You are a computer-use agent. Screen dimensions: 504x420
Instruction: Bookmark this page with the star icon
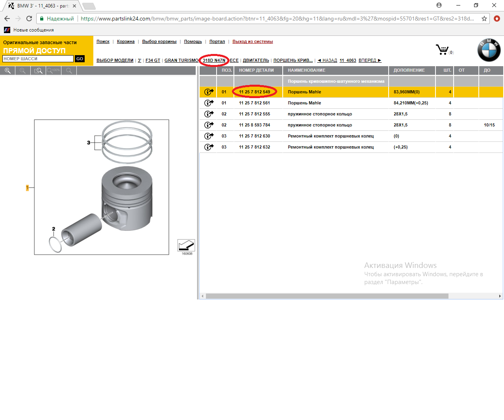[x=484, y=19]
